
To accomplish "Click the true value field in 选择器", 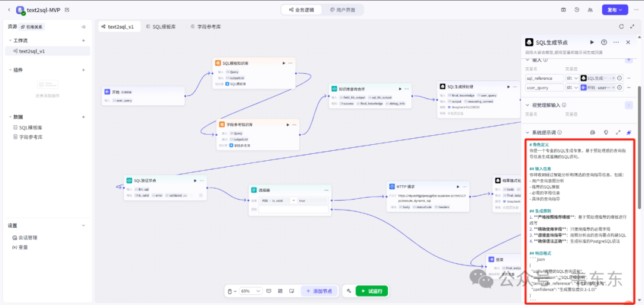I will (x=313, y=201).
